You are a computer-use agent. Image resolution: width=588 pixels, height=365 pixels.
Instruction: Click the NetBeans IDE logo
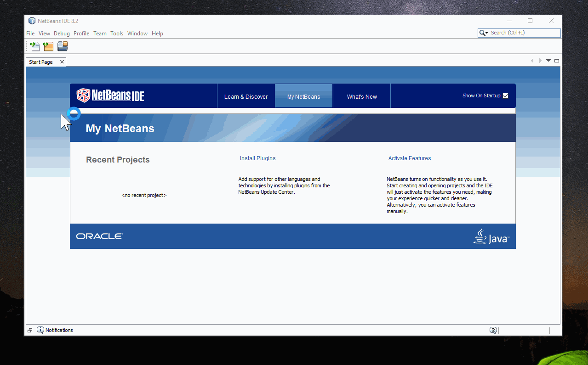[x=110, y=95]
